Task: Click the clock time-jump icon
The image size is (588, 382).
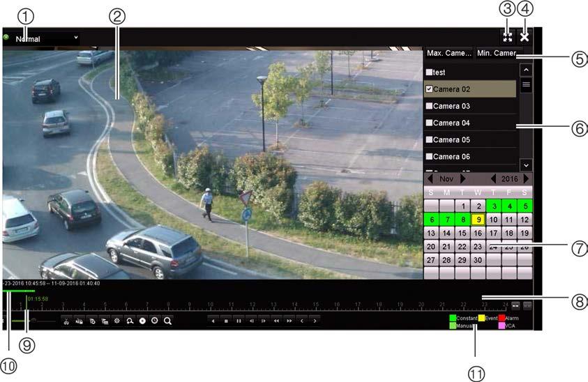Action: 155,321
